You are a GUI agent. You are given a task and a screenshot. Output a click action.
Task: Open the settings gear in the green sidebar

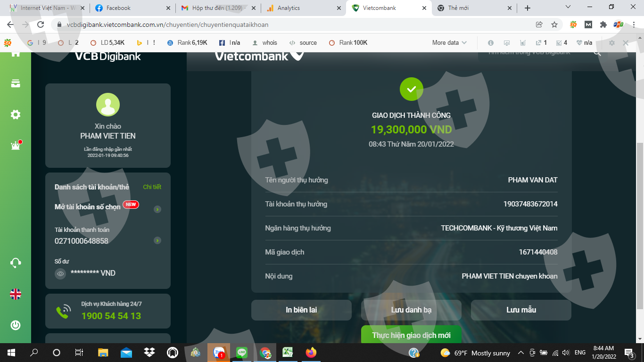tap(16, 115)
